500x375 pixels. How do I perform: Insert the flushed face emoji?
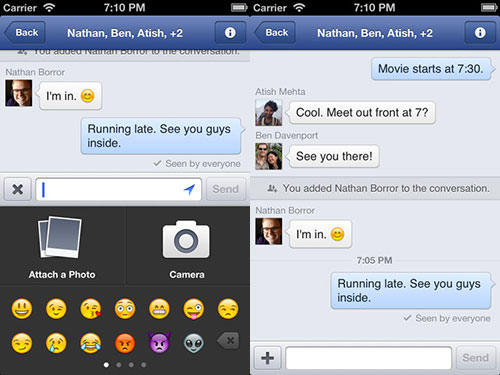(125, 309)
